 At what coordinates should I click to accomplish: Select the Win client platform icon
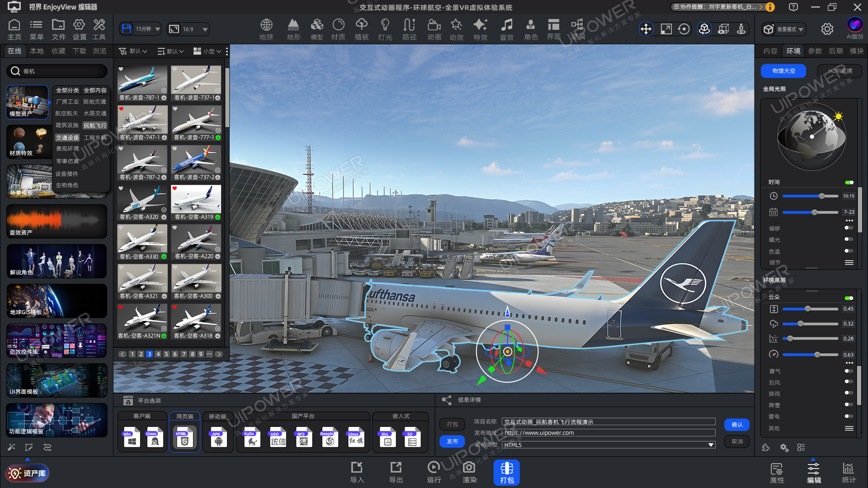(x=132, y=437)
